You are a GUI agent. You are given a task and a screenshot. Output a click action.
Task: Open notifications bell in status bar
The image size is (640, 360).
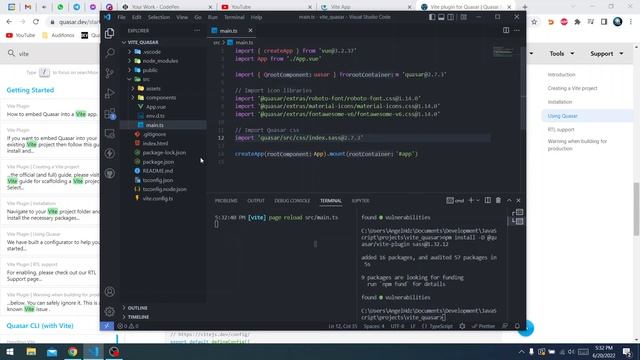517,326
